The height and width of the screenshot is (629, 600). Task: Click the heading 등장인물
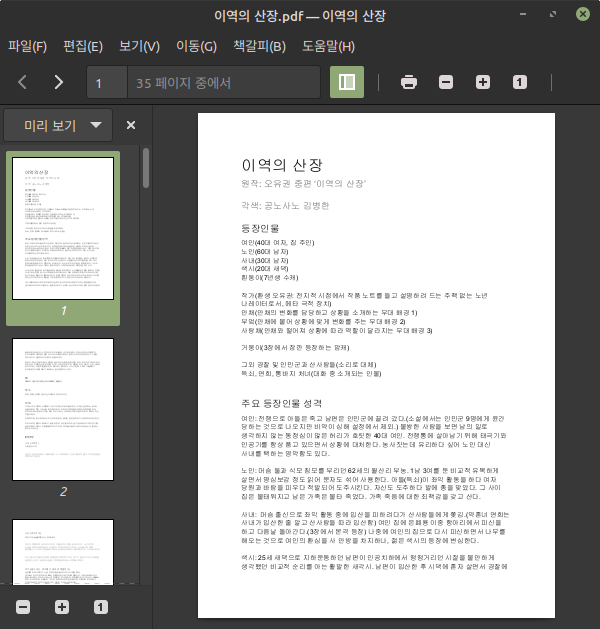[x=260, y=228]
